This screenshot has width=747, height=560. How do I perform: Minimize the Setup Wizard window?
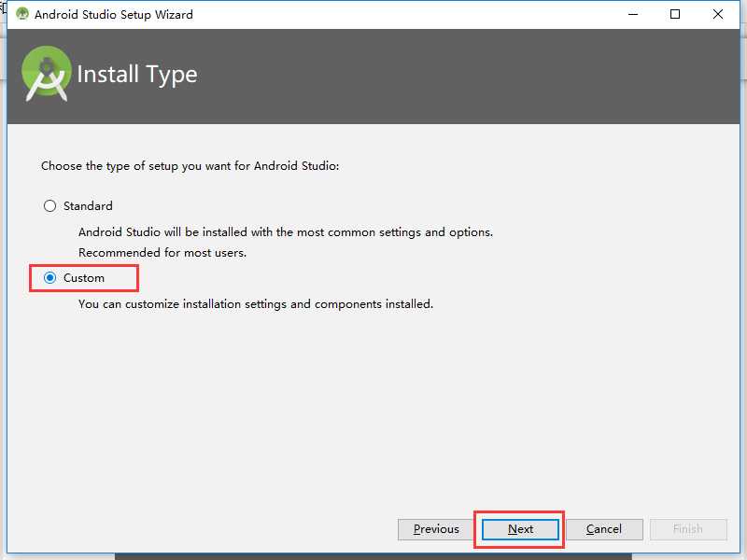pyautogui.click(x=633, y=14)
